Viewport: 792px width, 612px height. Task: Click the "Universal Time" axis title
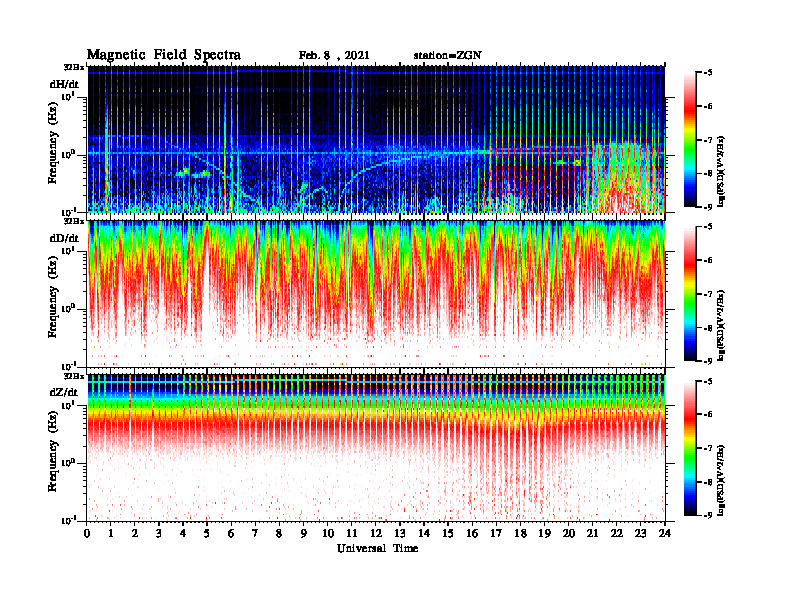[x=377, y=548]
